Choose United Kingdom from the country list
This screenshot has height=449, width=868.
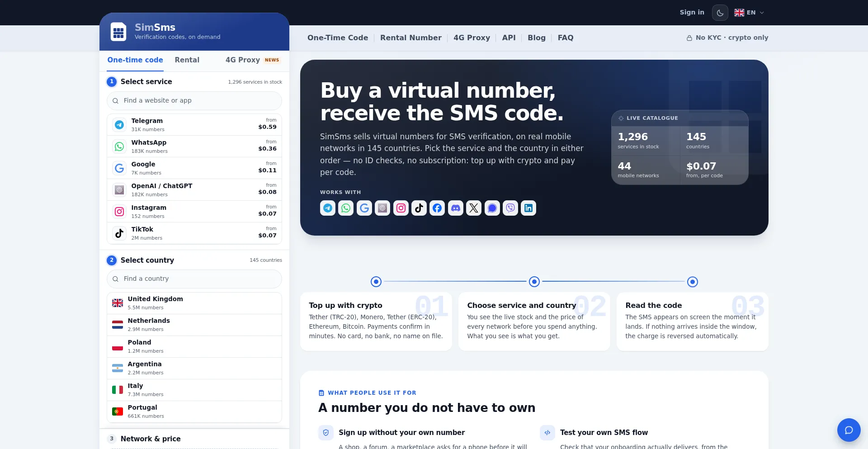(194, 303)
